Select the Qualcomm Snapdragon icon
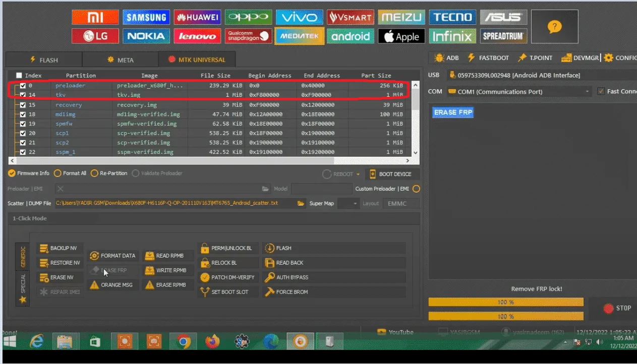Screen dimensions: 637x364 click(x=248, y=36)
